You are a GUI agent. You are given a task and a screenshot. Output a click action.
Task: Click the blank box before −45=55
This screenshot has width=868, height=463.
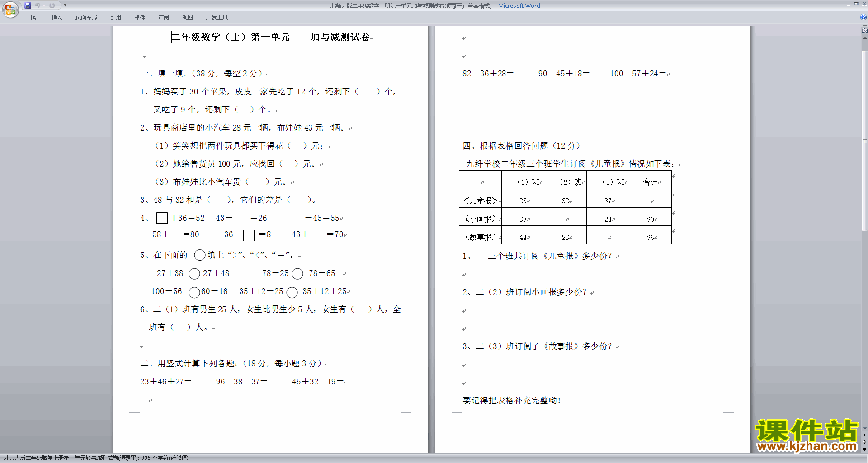pyautogui.click(x=297, y=218)
